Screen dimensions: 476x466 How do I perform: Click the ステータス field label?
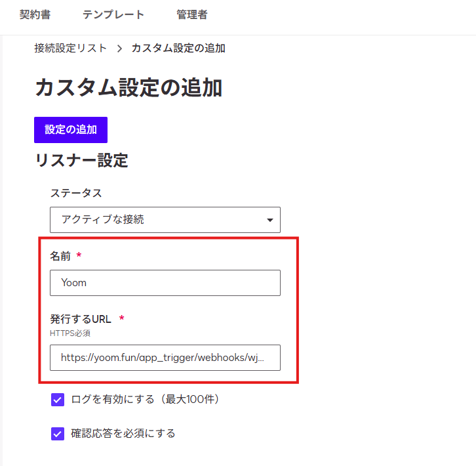coord(76,193)
